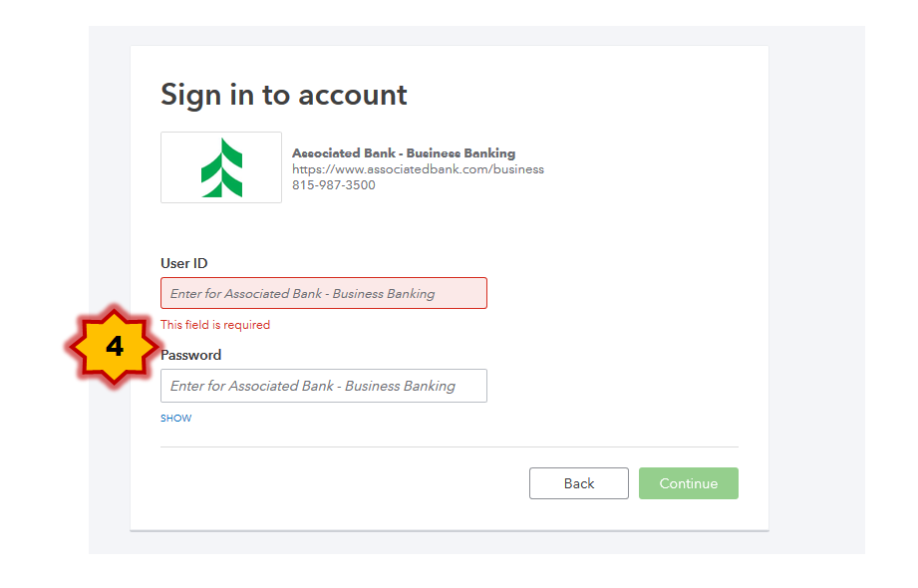Toggle password visibility with SHOW
The height and width of the screenshot is (588, 918).
point(175,419)
